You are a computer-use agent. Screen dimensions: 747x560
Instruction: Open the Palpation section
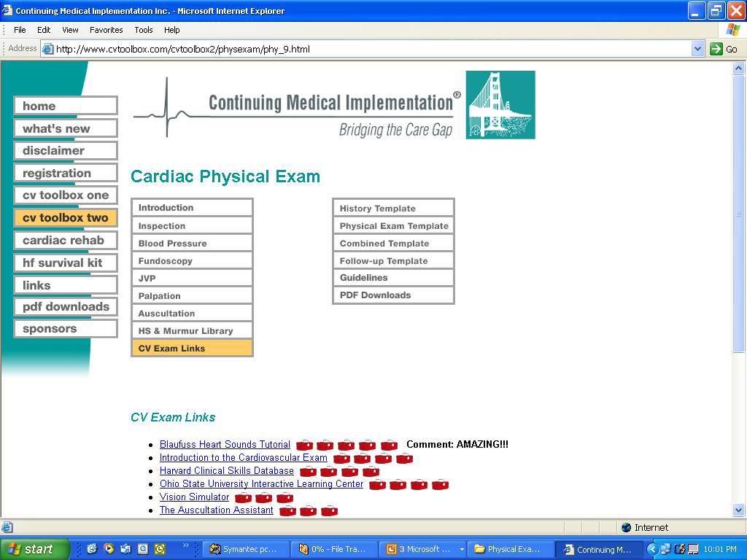(192, 296)
